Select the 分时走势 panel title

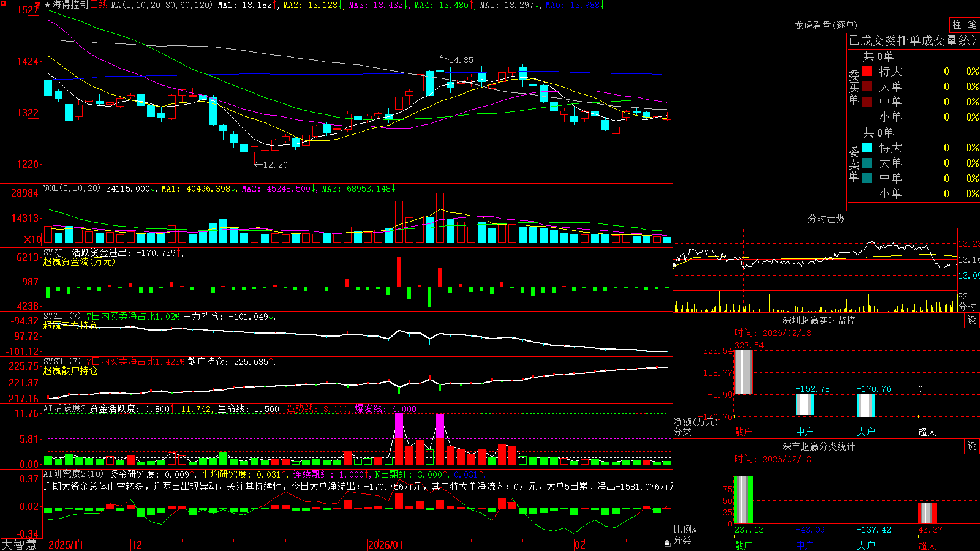click(x=826, y=219)
